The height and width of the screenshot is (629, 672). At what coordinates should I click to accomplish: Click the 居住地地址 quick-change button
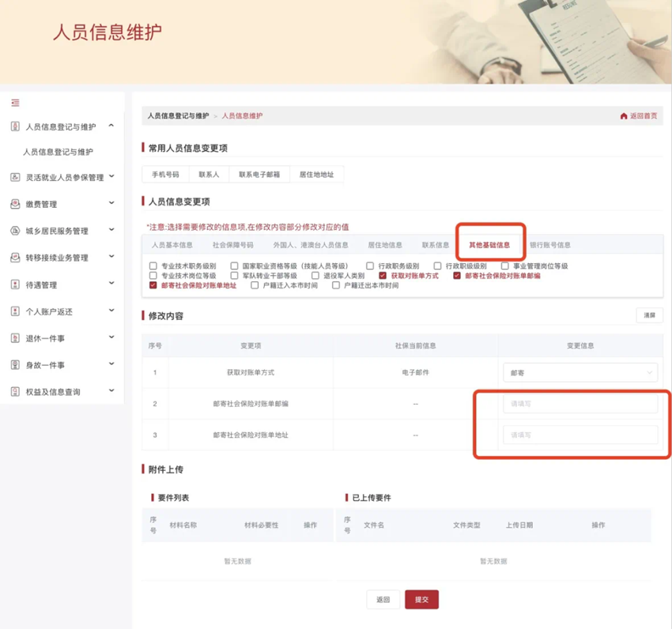point(316,175)
